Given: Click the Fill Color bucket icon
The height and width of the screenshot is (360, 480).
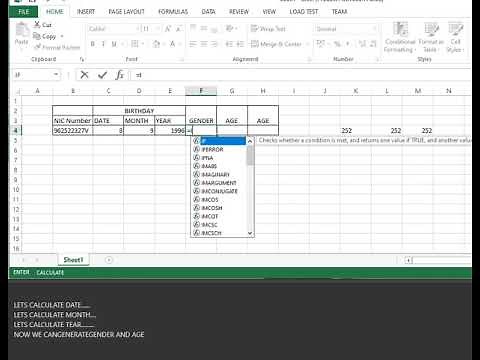Looking at the screenshot, I should point(156,44).
